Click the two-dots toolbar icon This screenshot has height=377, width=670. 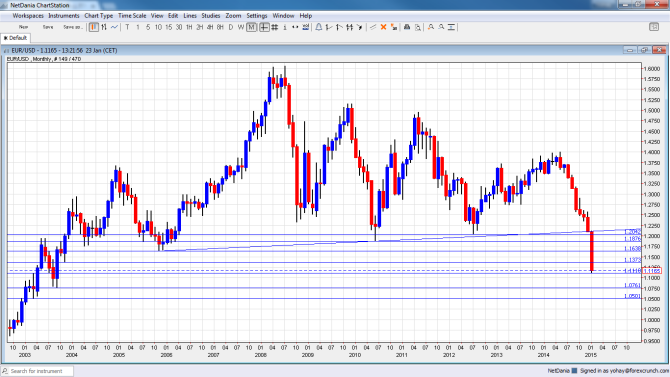tap(295, 27)
